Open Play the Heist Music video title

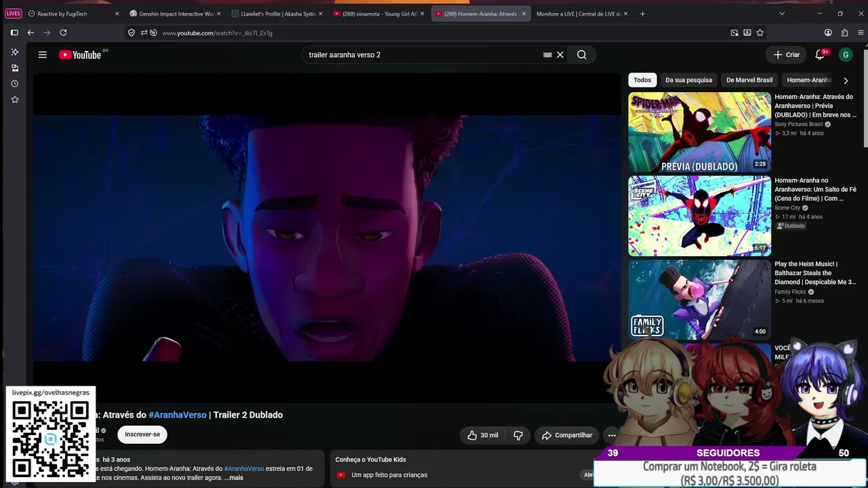(815, 273)
